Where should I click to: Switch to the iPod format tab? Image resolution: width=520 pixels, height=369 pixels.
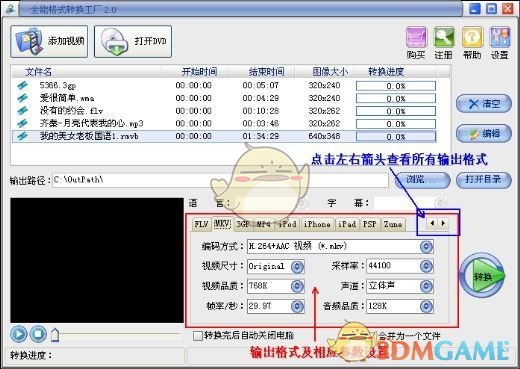point(287,224)
